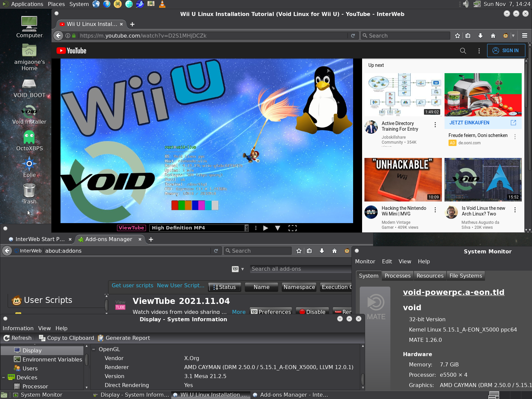The width and height of the screenshot is (532, 399).
Task: Launch VLC from the top panel
Action: click(x=162, y=4)
